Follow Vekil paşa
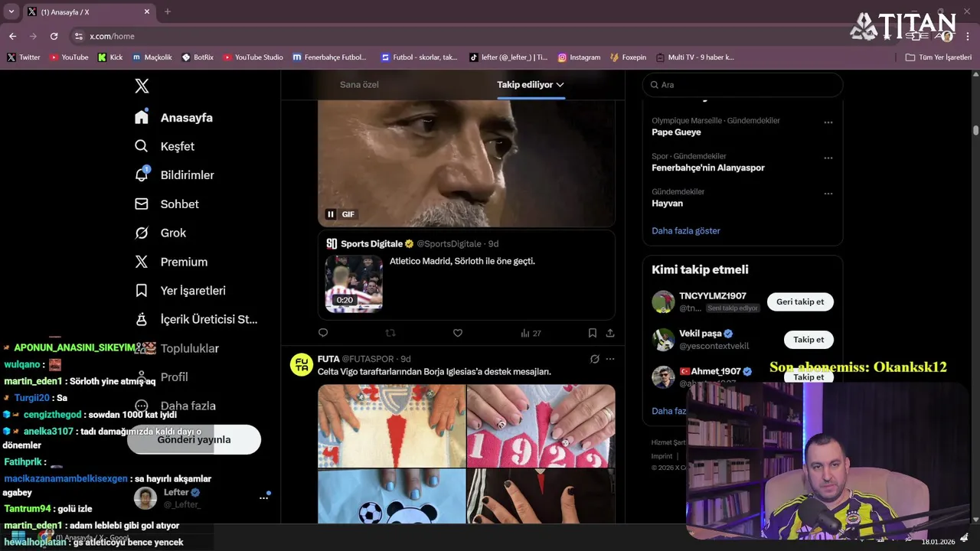980x551 pixels. (x=808, y=340)
